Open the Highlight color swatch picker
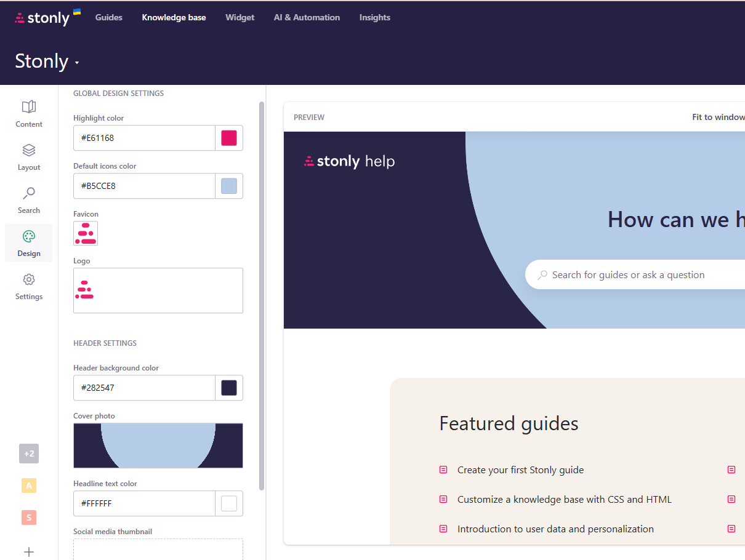 click(229, 138)
